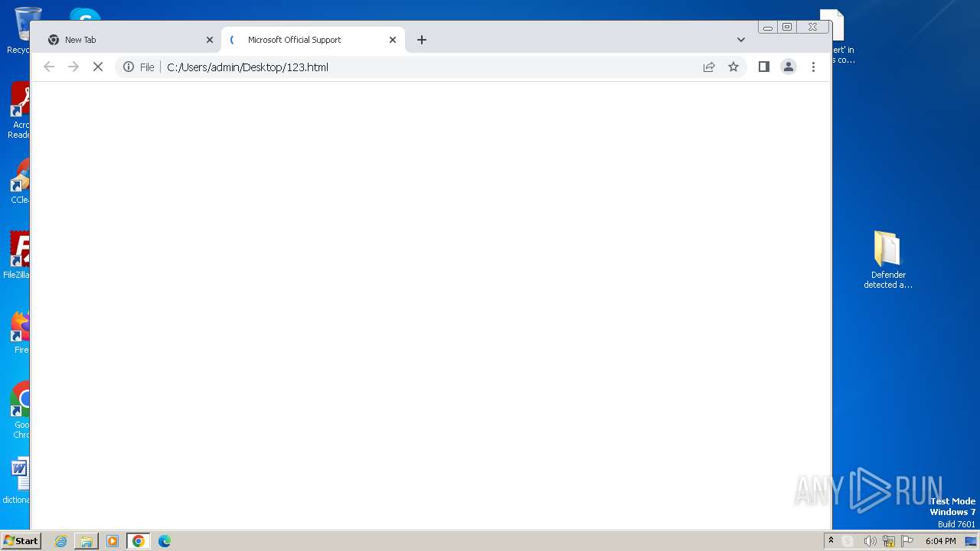The width and height of the screenshot is (980, 551).
Task: Select the Chrome taskbar button
Action: coord(139,541)
